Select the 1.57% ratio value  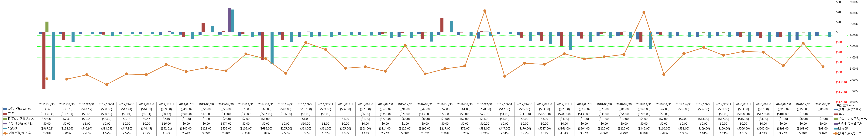point(106,133)
